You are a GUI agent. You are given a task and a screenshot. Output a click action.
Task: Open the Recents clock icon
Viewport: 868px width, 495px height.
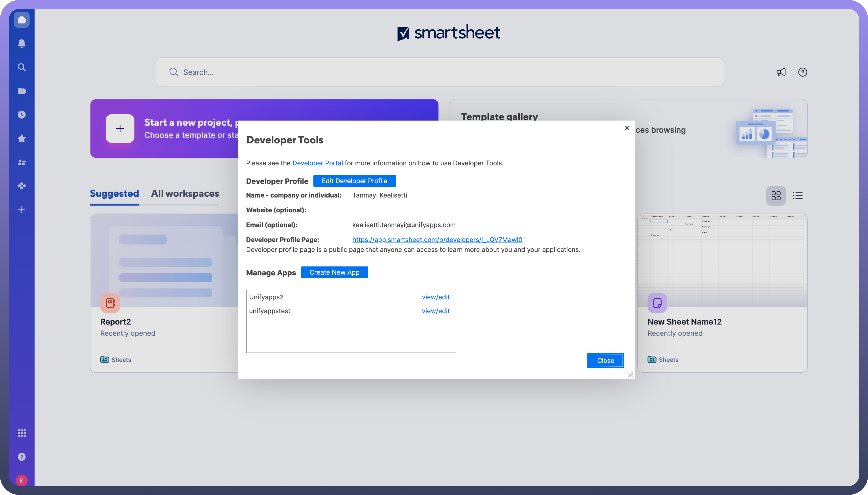[x=21, y=115]
